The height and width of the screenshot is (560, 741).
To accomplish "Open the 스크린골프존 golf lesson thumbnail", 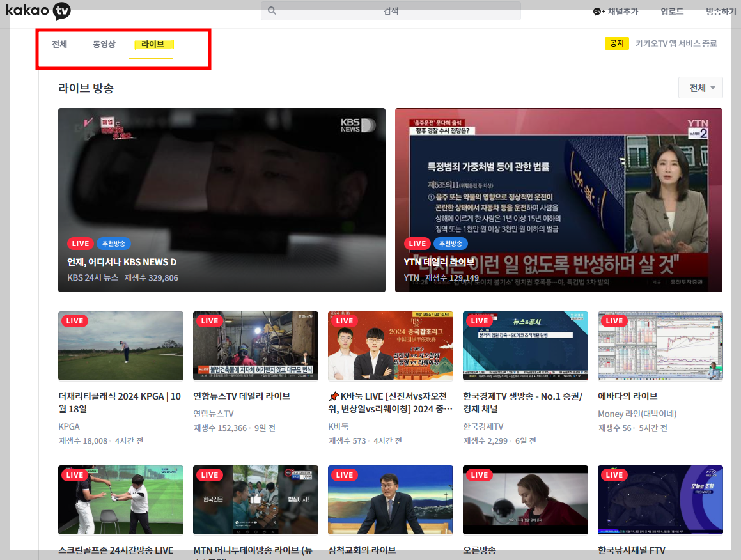I will [120, 500].
